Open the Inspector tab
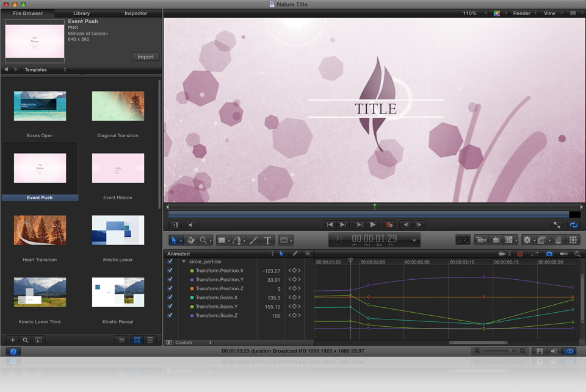Image resolution: width=586 pixels, height=392 pixels. (136, 13)
